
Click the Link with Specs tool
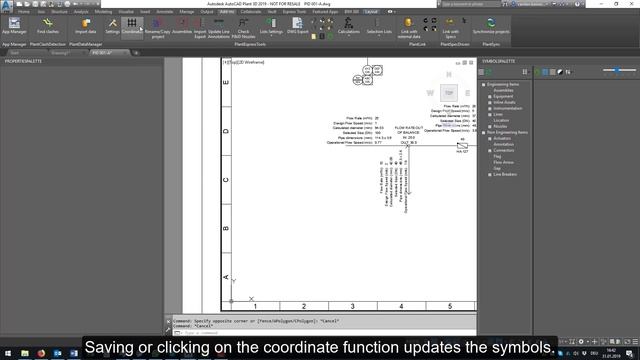tap(451, 28)
